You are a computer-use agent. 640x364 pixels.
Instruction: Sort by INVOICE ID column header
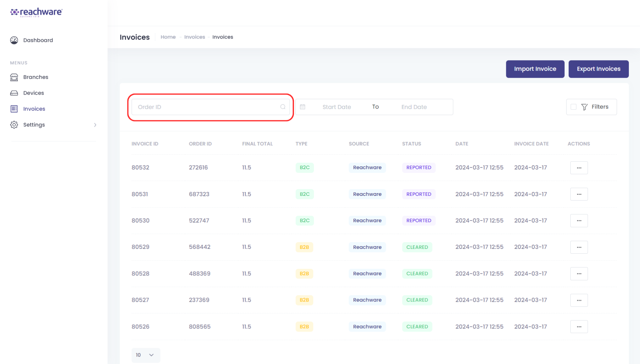[x=145, y=144]
